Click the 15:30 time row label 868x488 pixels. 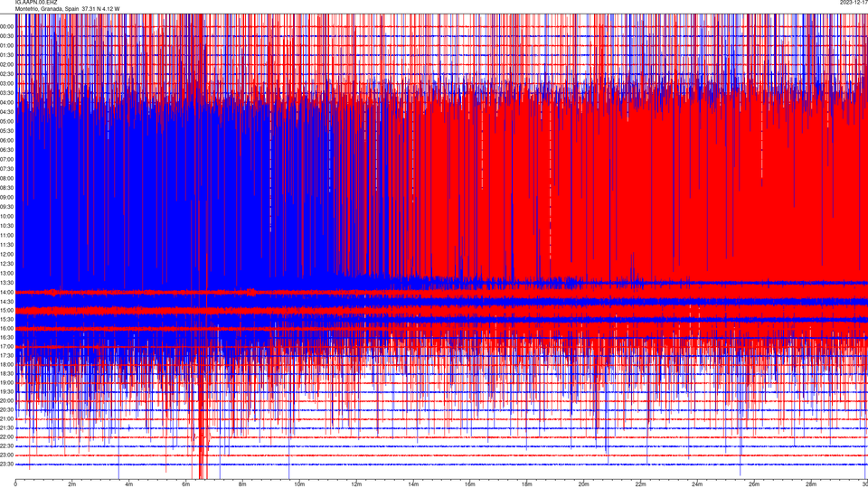(6, 319)
